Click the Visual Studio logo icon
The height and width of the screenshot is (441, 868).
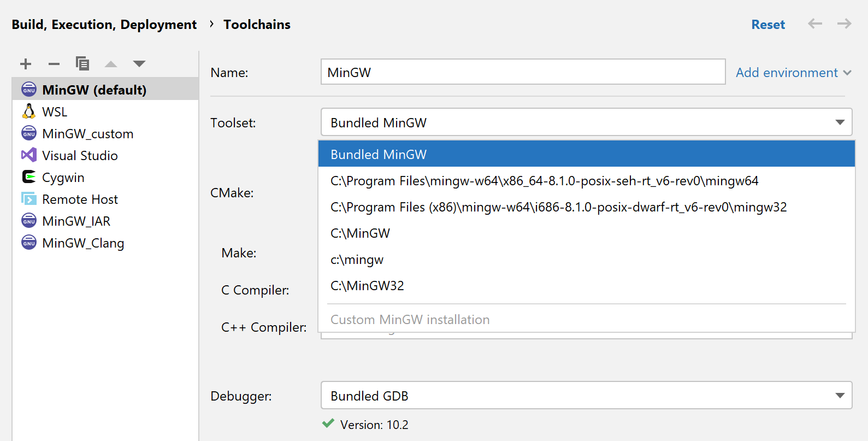coord(29,155)
